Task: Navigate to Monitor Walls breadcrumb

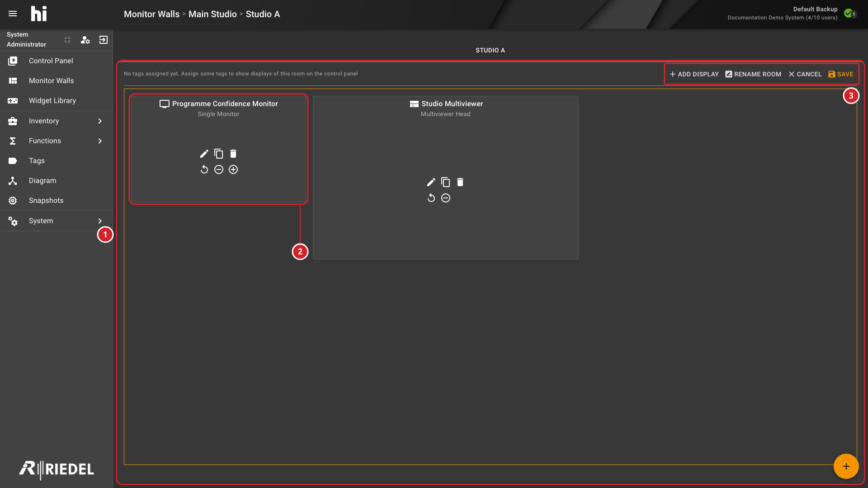Action: 151,14
